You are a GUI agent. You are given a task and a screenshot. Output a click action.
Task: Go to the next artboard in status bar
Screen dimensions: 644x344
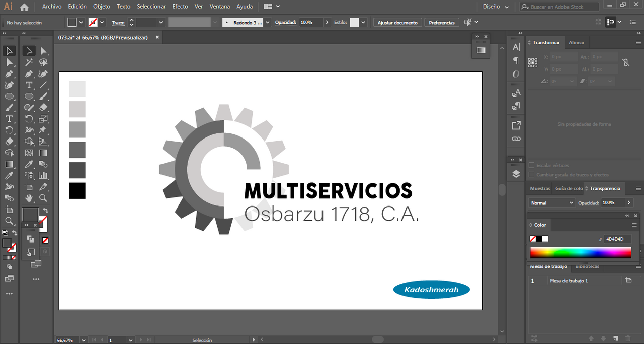[x=141, y=340]
